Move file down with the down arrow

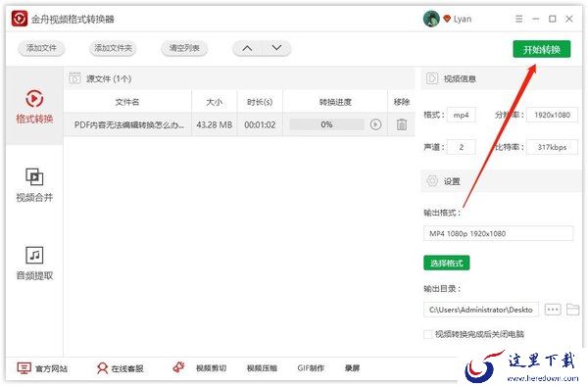click(276, 48)
